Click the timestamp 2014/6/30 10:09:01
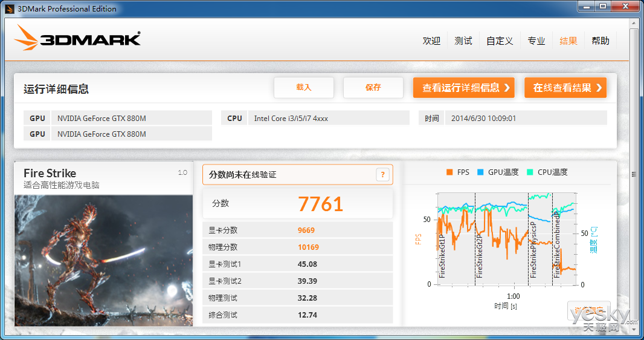The height and width of the screenshot is (340, 644). (x=526, y=118)
